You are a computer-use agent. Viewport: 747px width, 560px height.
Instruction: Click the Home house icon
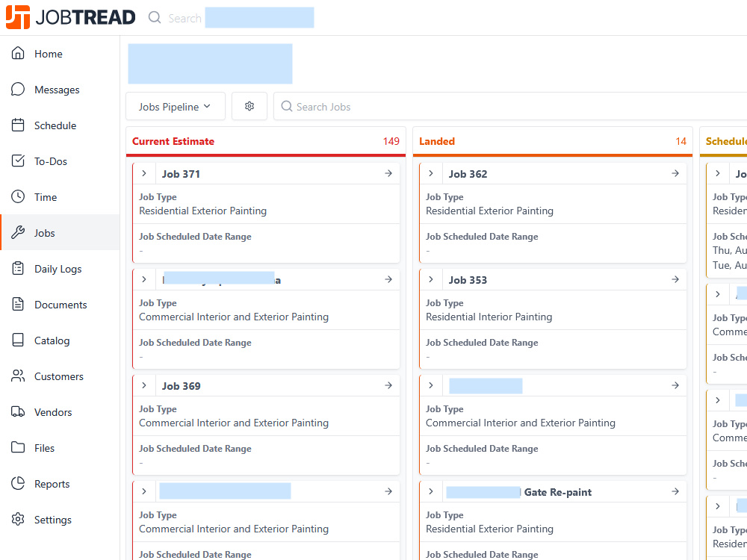18,53
